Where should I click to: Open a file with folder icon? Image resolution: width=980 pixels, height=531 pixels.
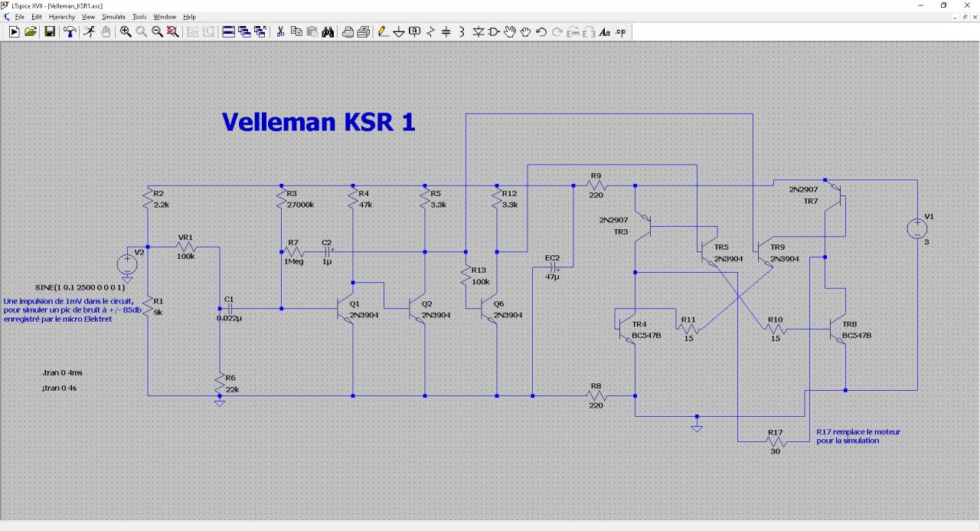tap(31, 31)
